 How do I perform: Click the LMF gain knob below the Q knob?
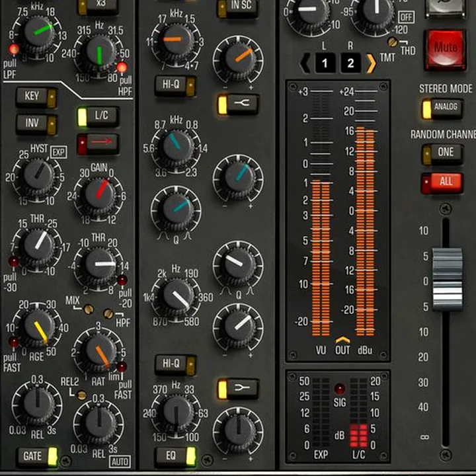238,327
